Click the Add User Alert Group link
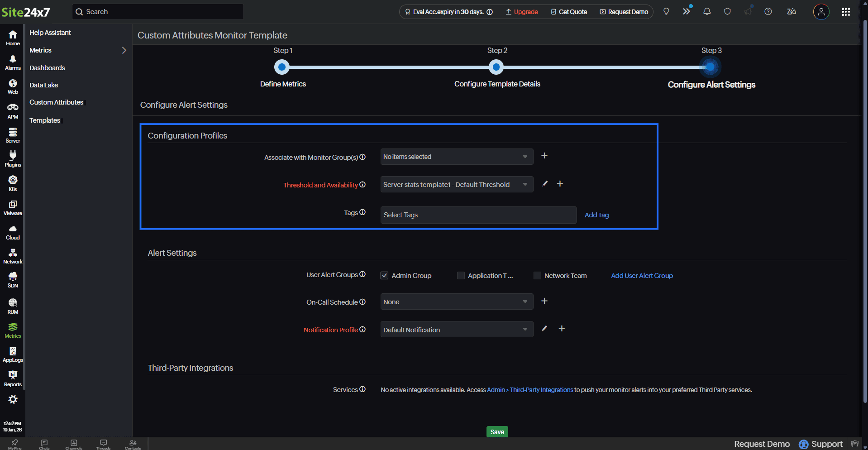This screenshot has width=868, height=450. pyautogui.click(x=642, y=276)
